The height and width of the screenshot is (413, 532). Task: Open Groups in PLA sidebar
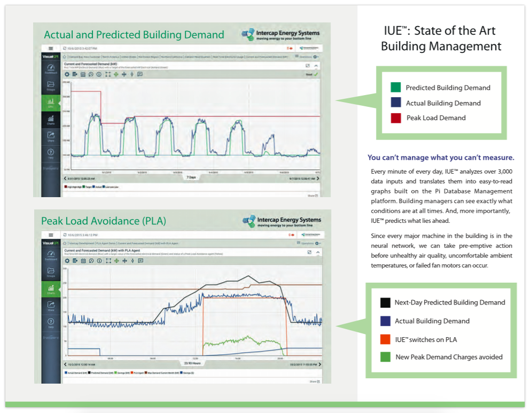pos(51,272)
